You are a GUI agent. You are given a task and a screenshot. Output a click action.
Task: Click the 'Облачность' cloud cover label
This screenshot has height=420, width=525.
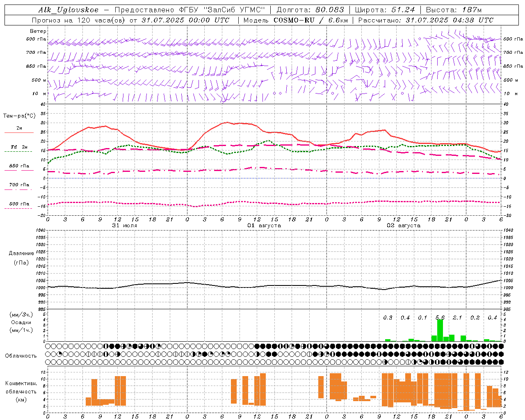click(x=21, y=356)
